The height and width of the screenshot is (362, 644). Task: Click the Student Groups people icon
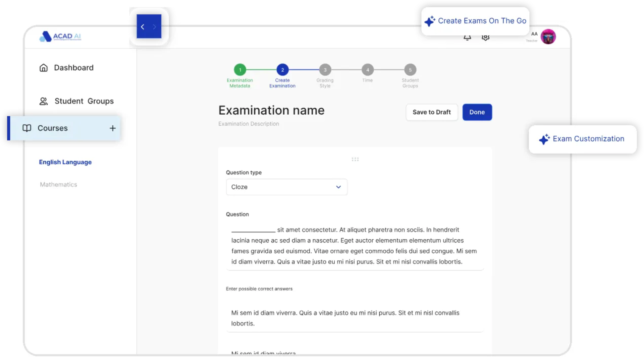(44, 101)
